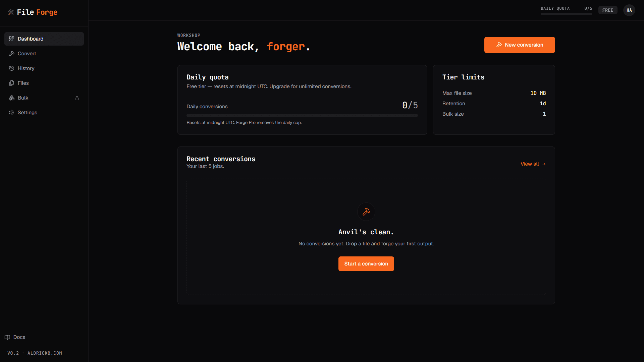Click the Retention label
The width and height of the screenshot is (644, 362).
coord(454,104)
